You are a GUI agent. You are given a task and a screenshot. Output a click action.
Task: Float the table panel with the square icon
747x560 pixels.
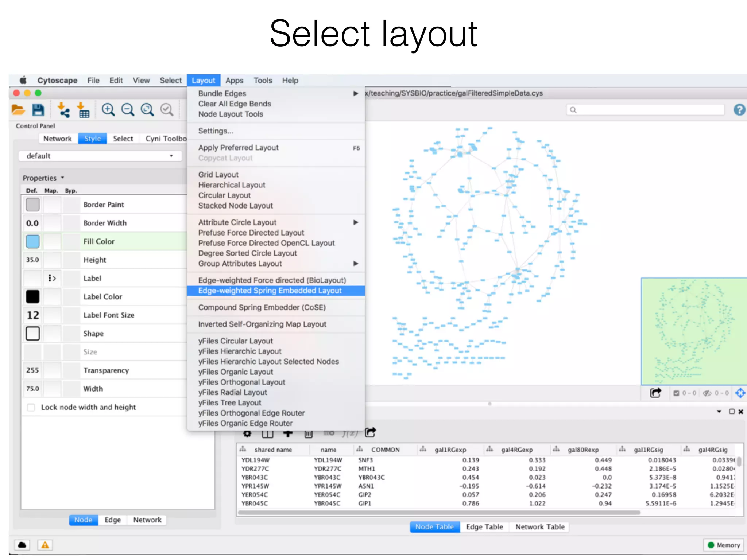tap(732, 412)
